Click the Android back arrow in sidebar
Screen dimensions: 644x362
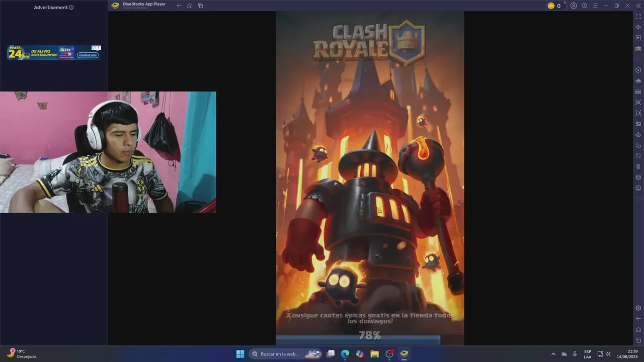pos(638,319)
